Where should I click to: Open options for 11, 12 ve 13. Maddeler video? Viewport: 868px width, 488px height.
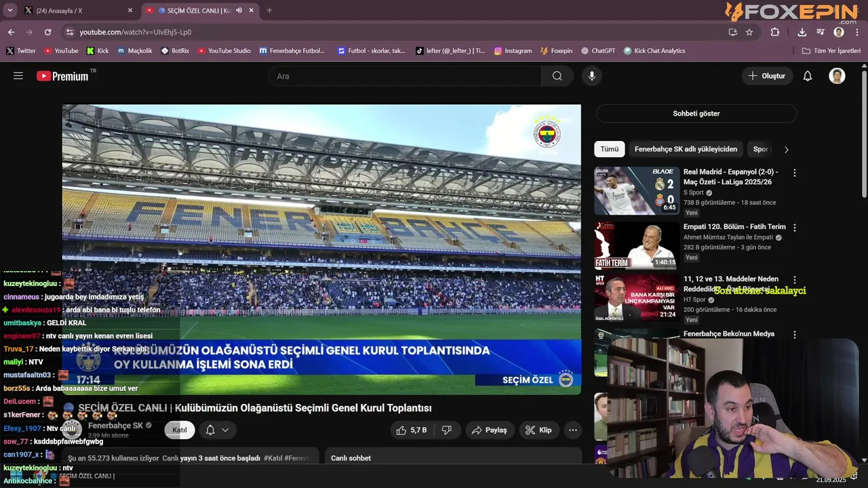(795, 280)
